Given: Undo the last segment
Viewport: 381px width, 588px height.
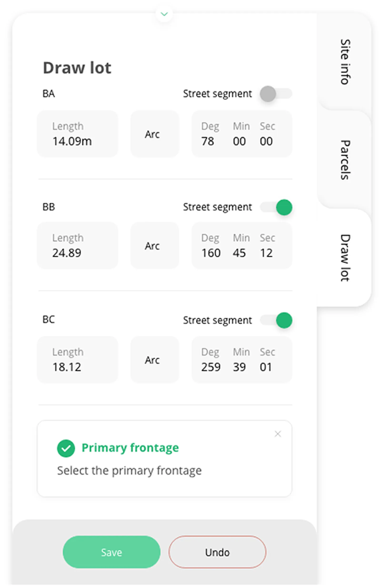Looking at the screenshot, I should tap(217, 552).
